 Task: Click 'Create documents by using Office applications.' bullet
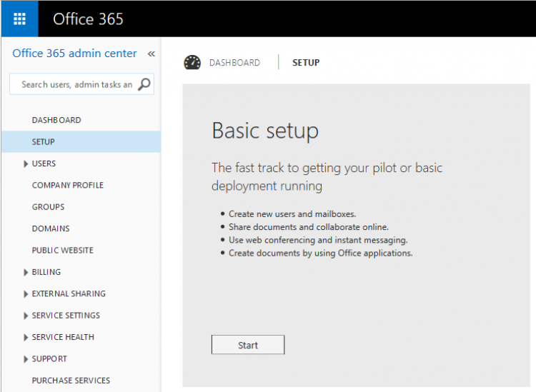point(320,253)
